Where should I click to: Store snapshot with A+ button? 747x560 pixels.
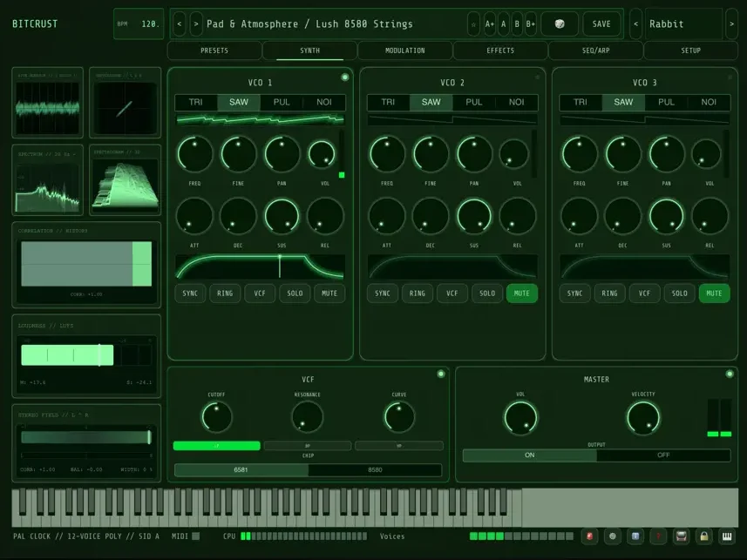[x=490, y=24]
